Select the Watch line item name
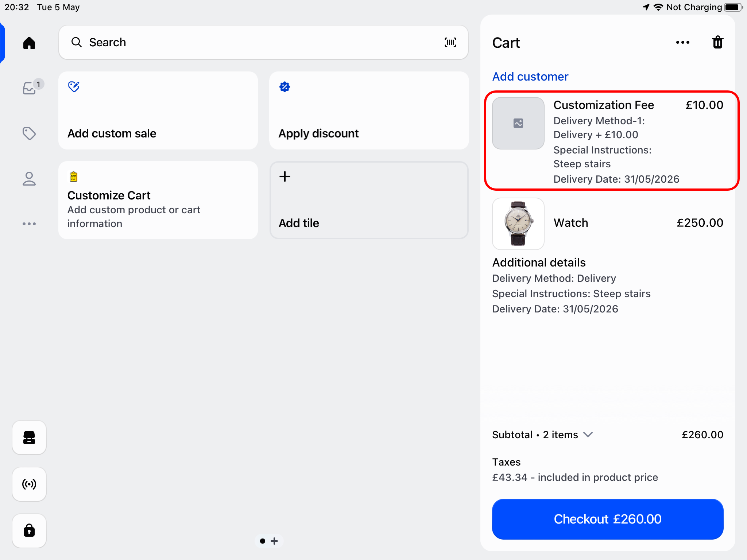 tap(571, 223)
